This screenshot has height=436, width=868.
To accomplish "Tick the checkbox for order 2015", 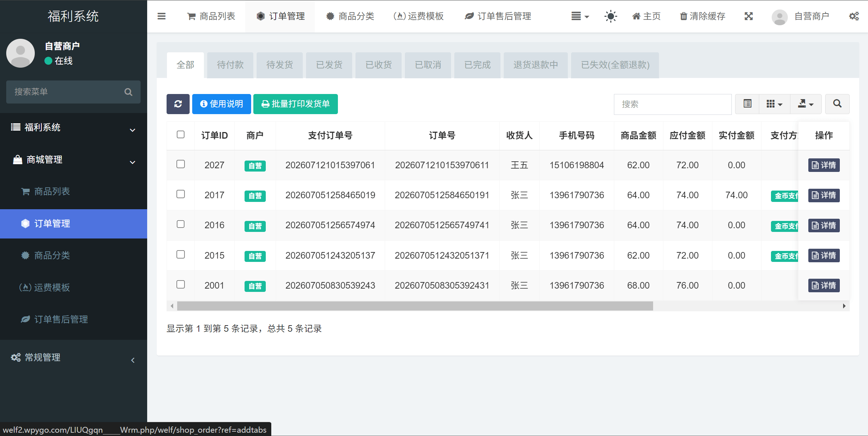I will coord(180,255).
